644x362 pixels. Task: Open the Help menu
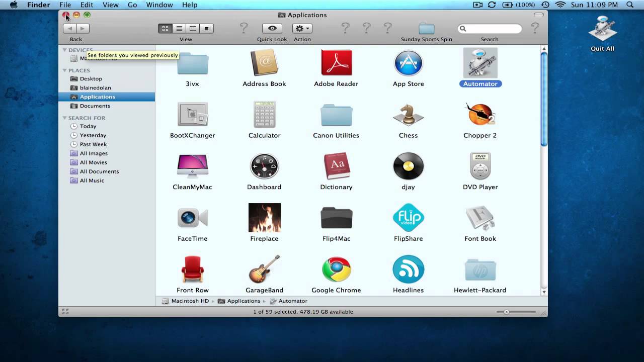click(190, 5)
